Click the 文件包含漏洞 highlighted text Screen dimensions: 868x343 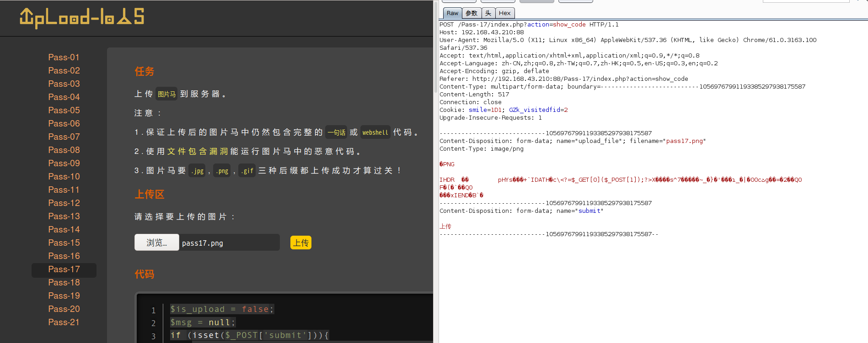pos(198,151)
